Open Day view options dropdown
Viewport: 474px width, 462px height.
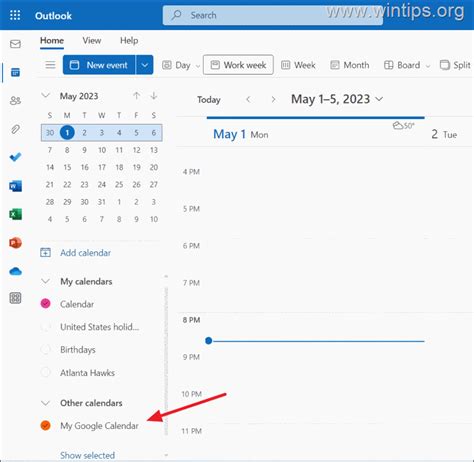click(x=197, y=66)
